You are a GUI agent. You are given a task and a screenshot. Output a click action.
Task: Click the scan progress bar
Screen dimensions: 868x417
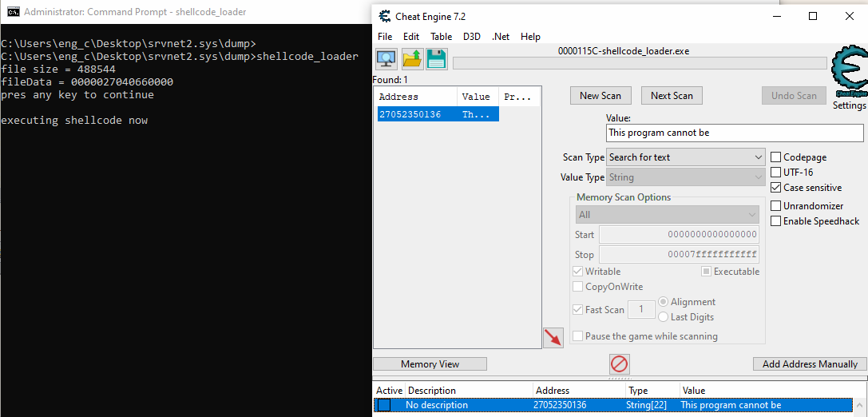(641, 63)
